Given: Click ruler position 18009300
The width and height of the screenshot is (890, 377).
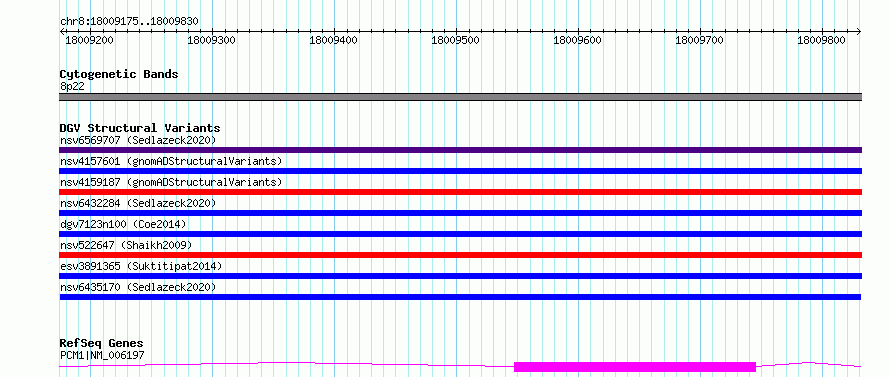Looking at the screenshot, I should (212, 40).
